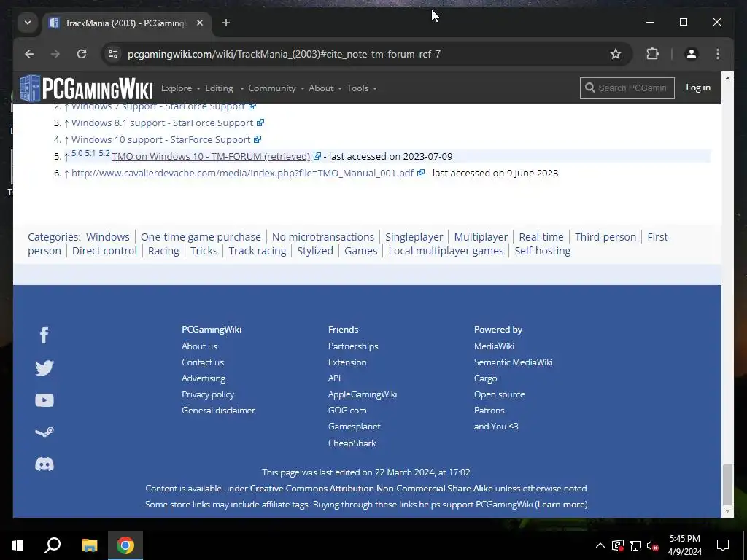Open General disclaimer footer link
Image resolution: width=747 pixels, height=560 pixels.
(x=218, y=410)
